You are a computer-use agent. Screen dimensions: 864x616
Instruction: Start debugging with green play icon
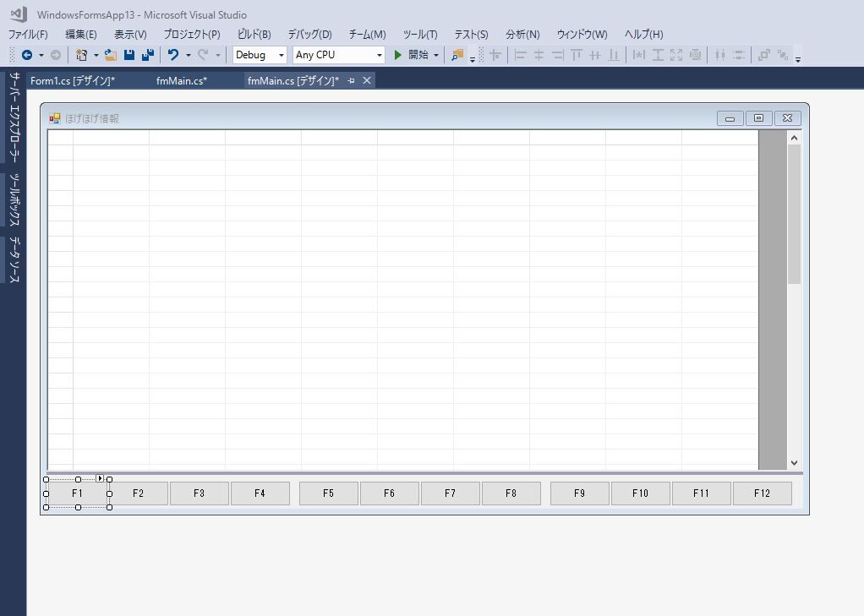tap(398, 55)
